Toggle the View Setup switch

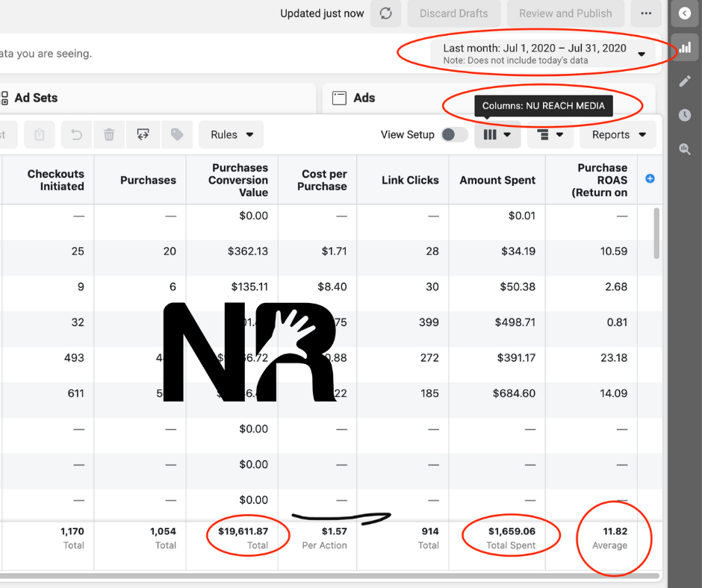(454, 135)
